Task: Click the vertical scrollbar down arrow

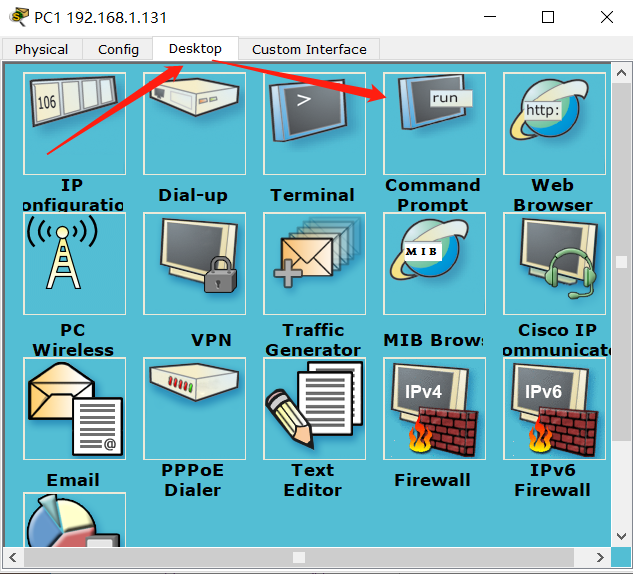Action: (621, 536)
